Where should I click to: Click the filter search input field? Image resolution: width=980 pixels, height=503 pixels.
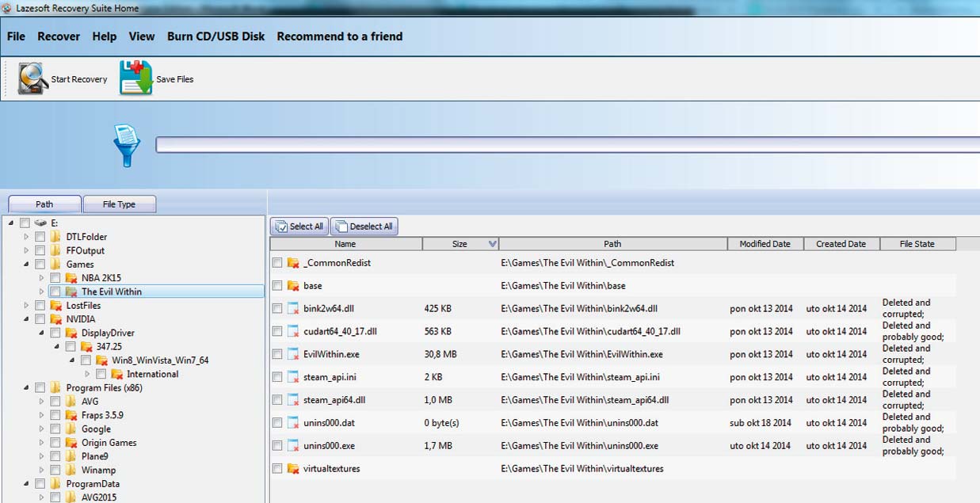point(567,145)
